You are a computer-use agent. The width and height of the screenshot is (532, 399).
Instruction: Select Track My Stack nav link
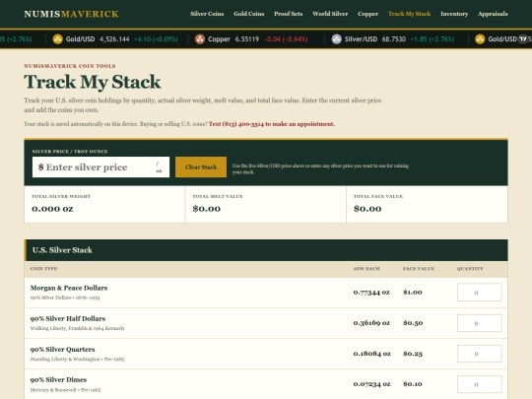point(409,14)
